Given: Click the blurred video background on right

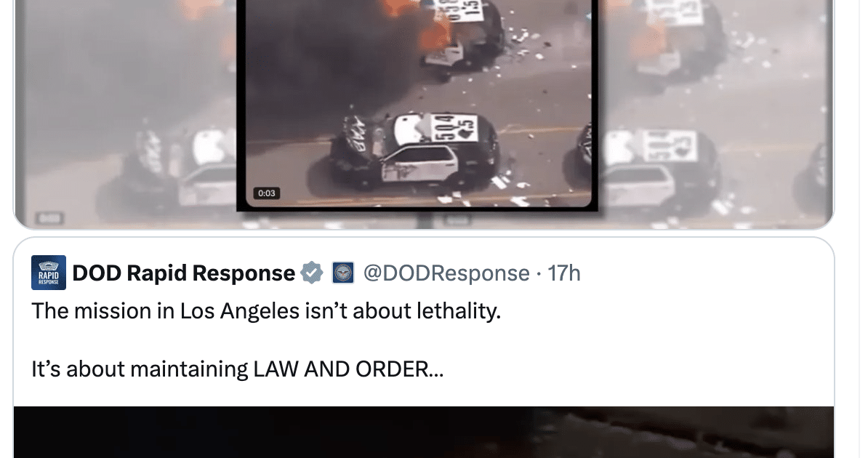Looking at the screenshot, I should (715, 111).
